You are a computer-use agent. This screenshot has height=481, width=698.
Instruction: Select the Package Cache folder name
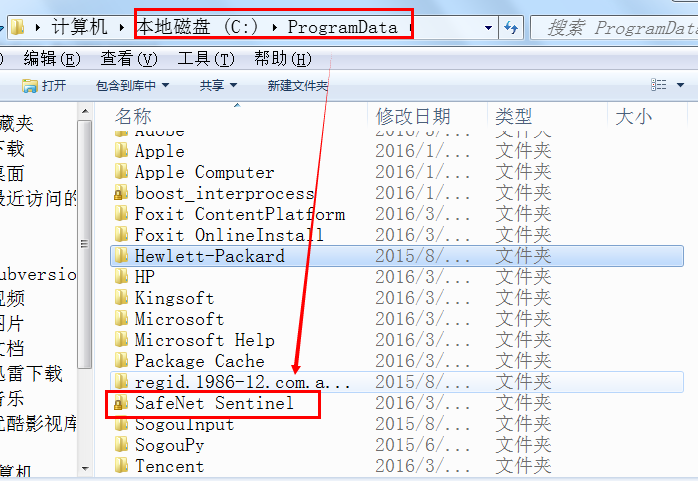(199, 361)
